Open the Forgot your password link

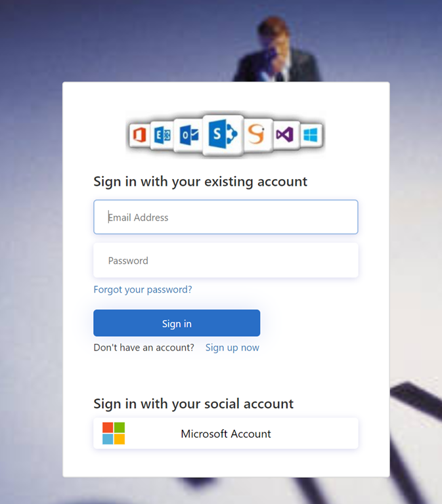click(x=143, y=289)
